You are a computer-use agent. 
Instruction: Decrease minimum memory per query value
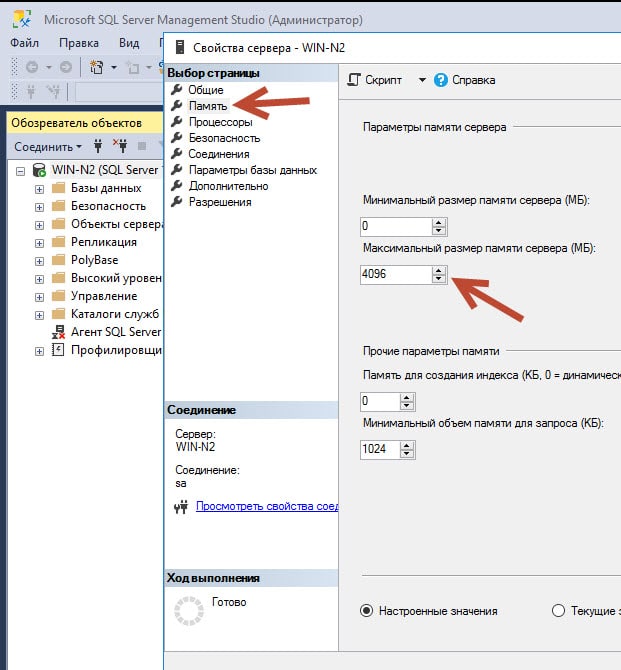coord(407,454)
